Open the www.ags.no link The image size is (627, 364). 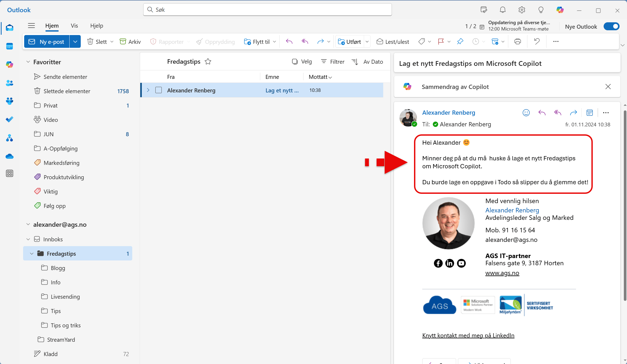coord(502,273)
